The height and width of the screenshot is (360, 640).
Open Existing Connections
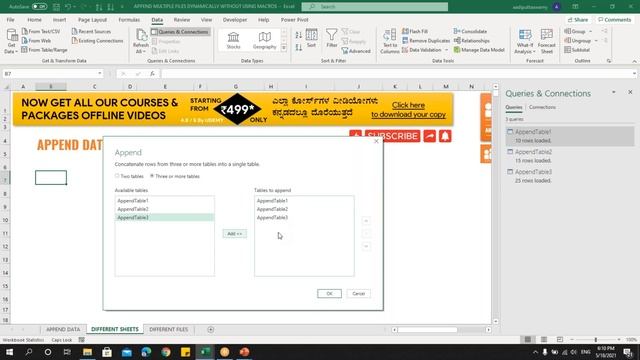[98, 41]
